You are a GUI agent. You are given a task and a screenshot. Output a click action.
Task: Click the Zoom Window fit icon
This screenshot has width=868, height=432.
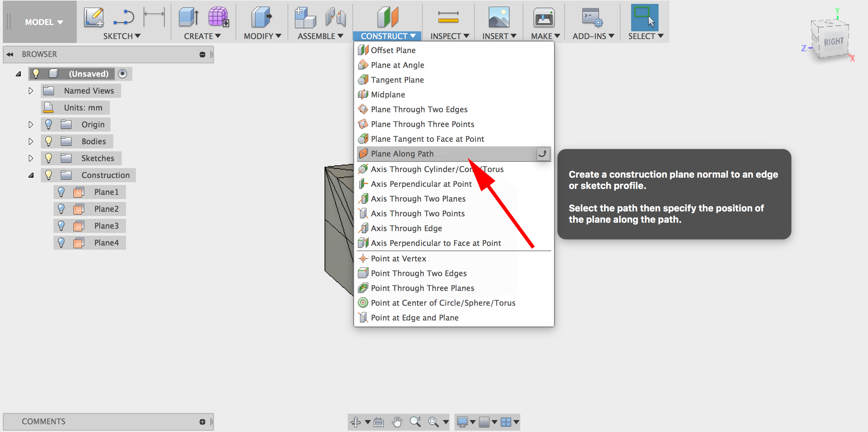[434, 421]
